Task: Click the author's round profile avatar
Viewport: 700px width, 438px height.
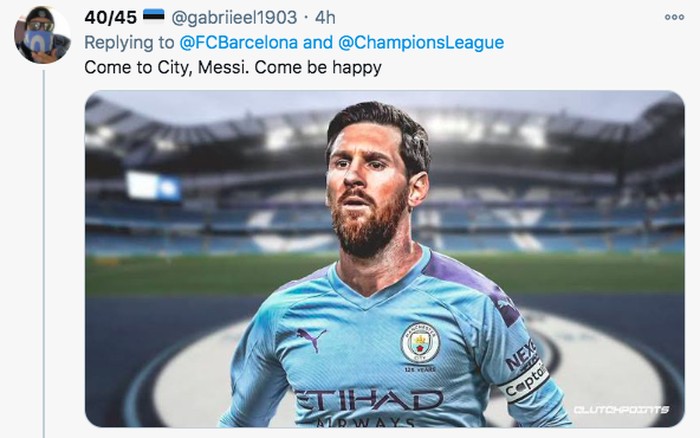Action: [x=42, y=35]
